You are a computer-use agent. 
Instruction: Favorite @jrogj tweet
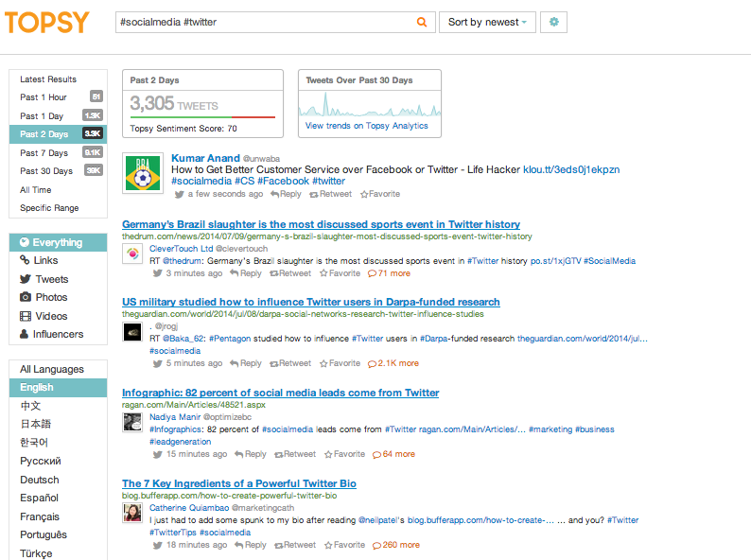point(341,363)
